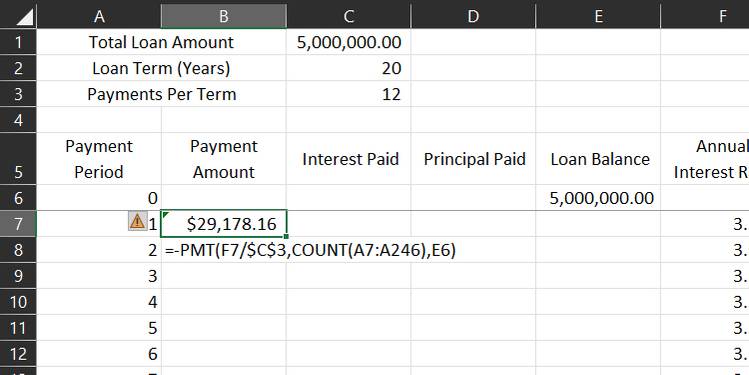This screenshot has width=749, height=375.
Task: Click the fill handle of cell B7
Action: [x=286, y=236]
